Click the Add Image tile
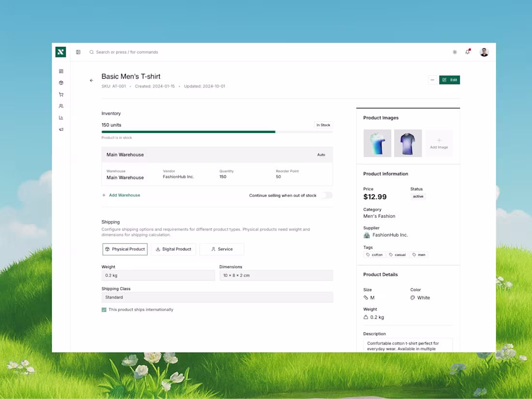532x399 pixels. (x=439, y=143)
